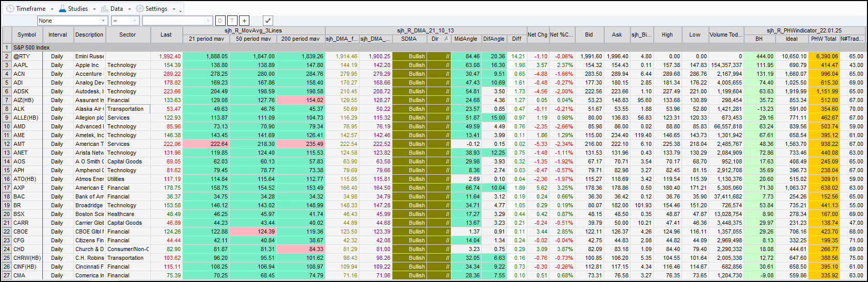Select the AAPL symbol cell

[27, 65]
